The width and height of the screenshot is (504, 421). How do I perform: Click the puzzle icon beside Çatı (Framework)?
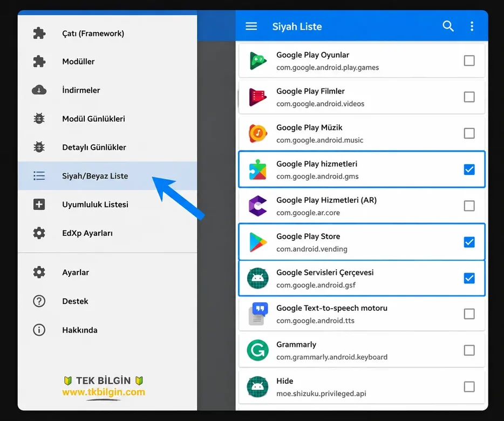[39, 33]
